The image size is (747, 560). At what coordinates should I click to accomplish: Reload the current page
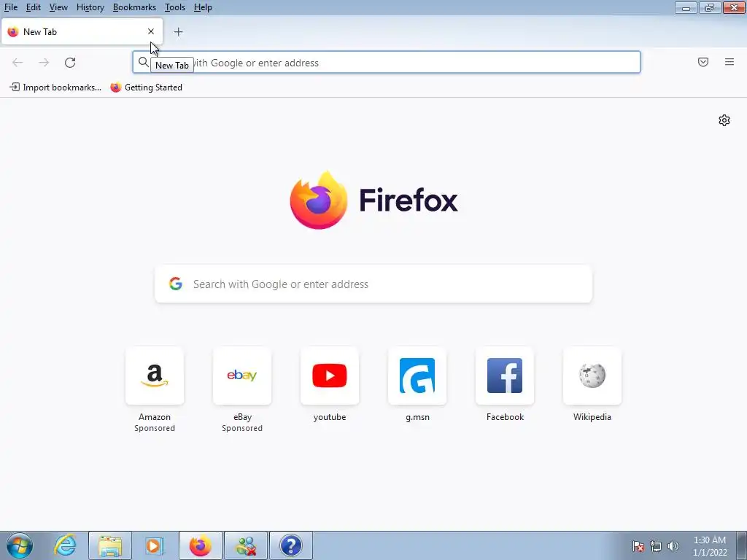pyautogui.click(x=70, y=63)
